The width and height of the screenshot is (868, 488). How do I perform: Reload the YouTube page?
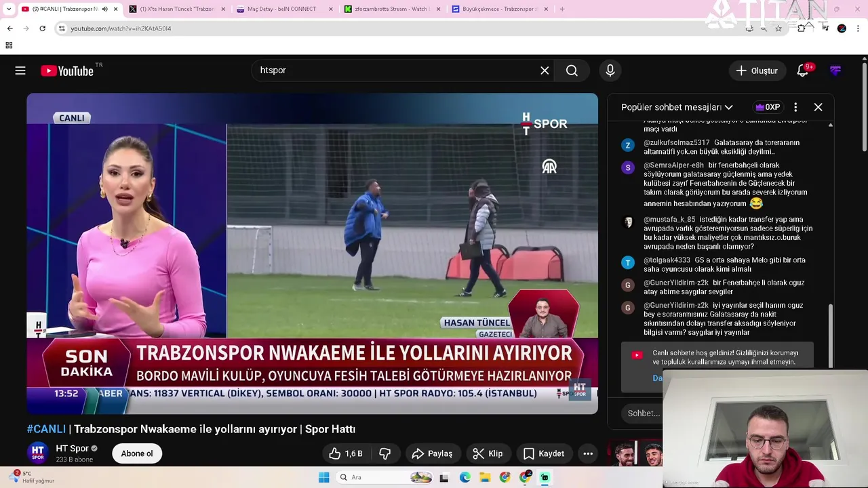pos(42,28)
